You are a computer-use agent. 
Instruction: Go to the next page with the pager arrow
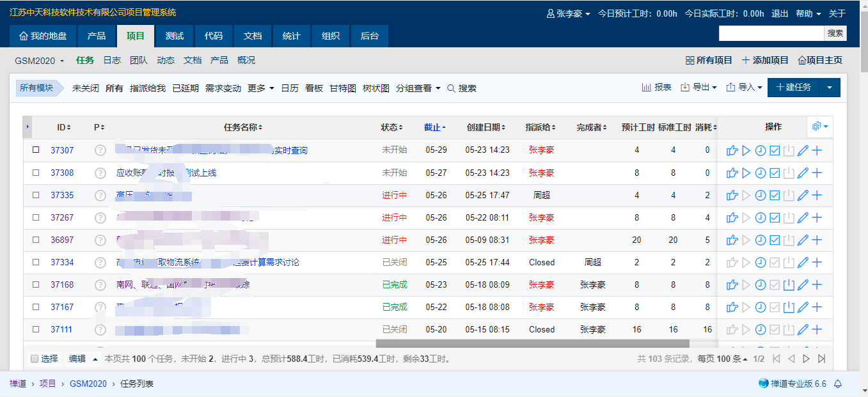807,359
